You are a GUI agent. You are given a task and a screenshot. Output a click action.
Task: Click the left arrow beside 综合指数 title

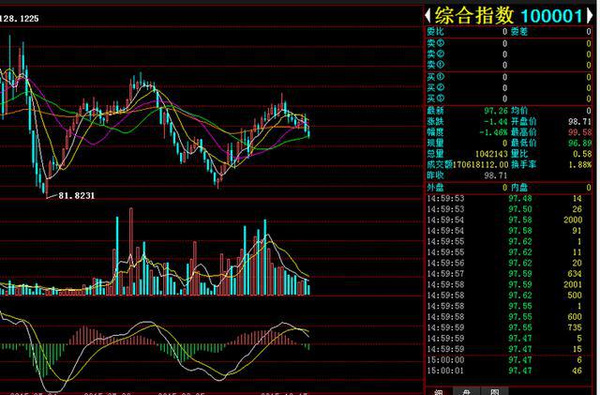pos(428,15)
